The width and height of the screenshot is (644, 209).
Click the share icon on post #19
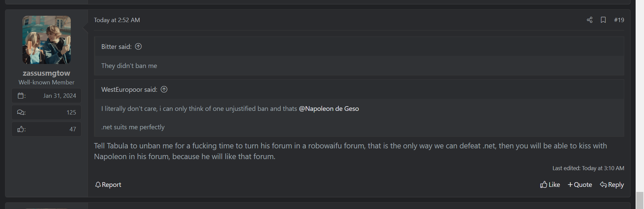click(x=589, y=20)
